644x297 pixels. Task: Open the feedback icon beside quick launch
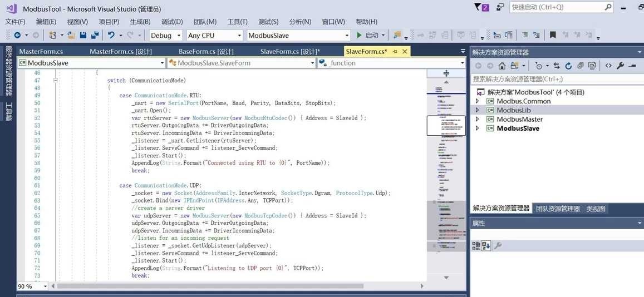click(x=500, y=7)
